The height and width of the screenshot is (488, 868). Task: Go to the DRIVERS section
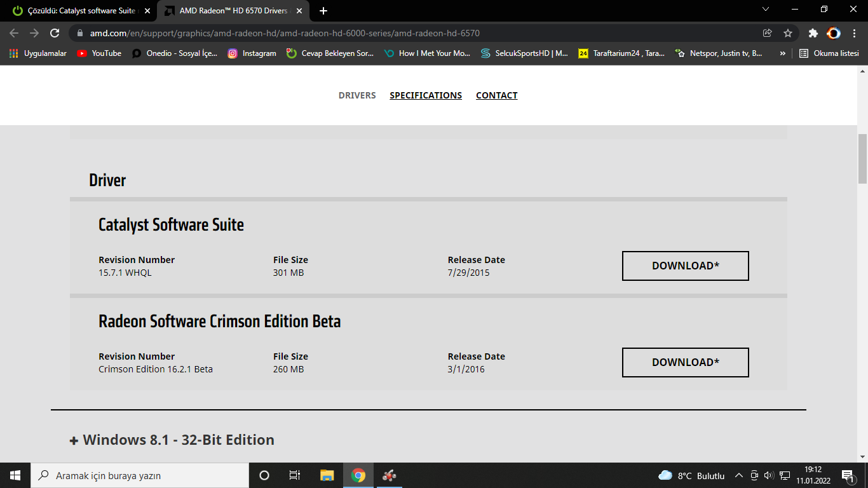click(x=357, y=95)
